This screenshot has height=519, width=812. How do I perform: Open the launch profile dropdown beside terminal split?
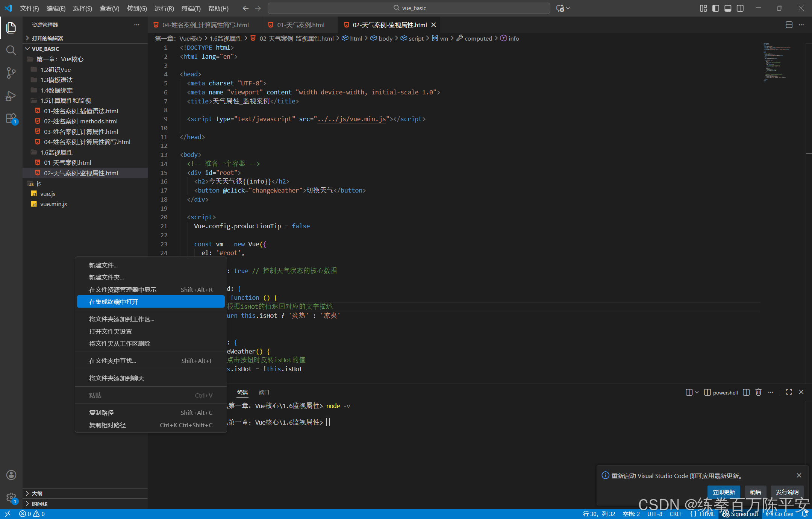[x=697, y=392]
